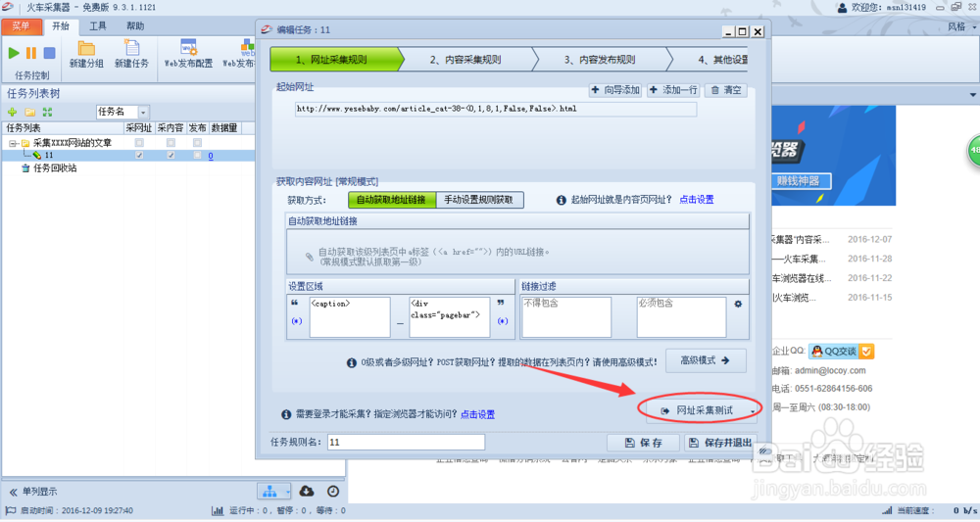The image size is (980, 522).
Task: Click the green plus icon in 任务列表树
Action: pos(12,112)
